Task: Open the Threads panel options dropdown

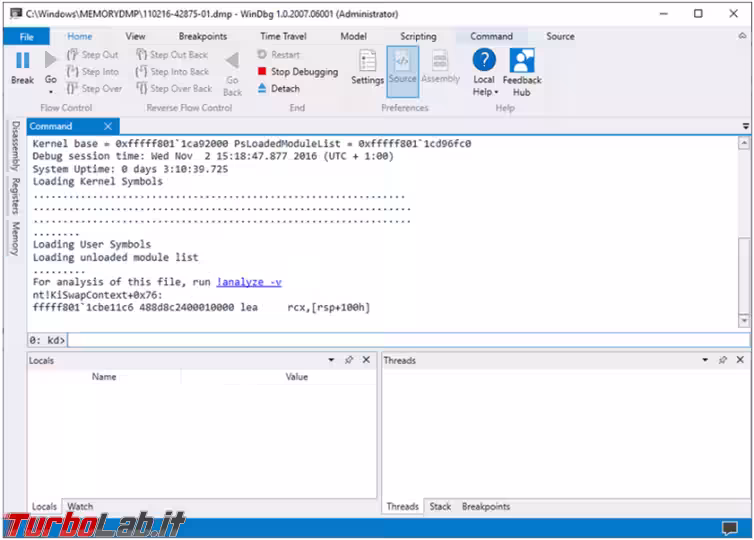Action: coord(705,360)
